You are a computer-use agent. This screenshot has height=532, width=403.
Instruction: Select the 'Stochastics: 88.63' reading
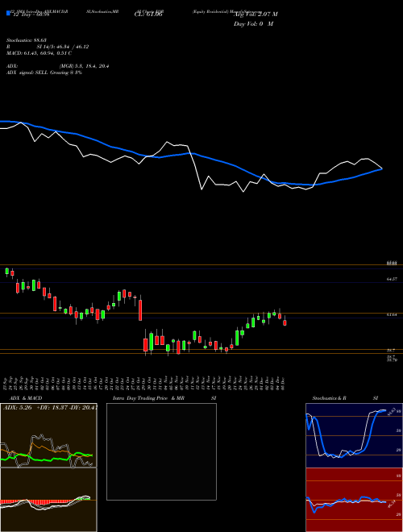click(x=27, y=40)
